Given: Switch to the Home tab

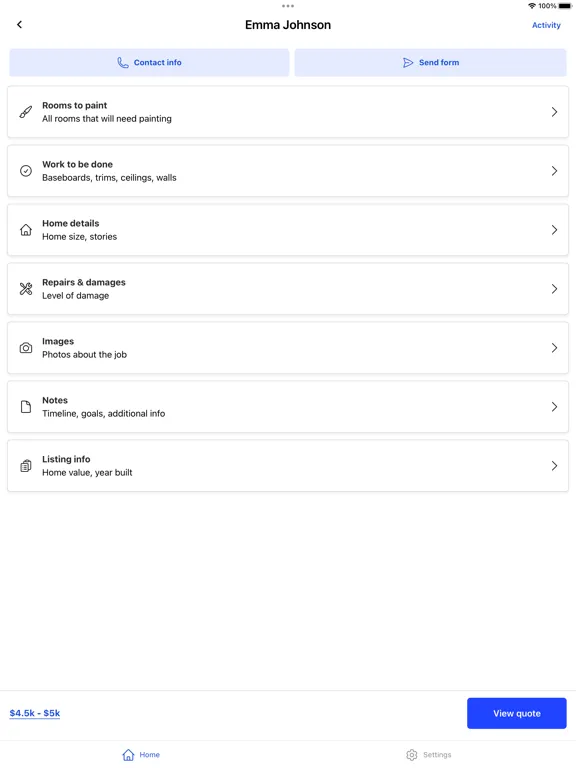Looking at the screenshot, I should [141, 755].
